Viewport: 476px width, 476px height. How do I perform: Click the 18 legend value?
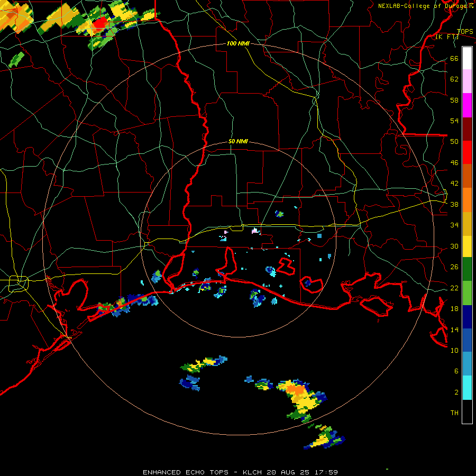coord(454,309)
